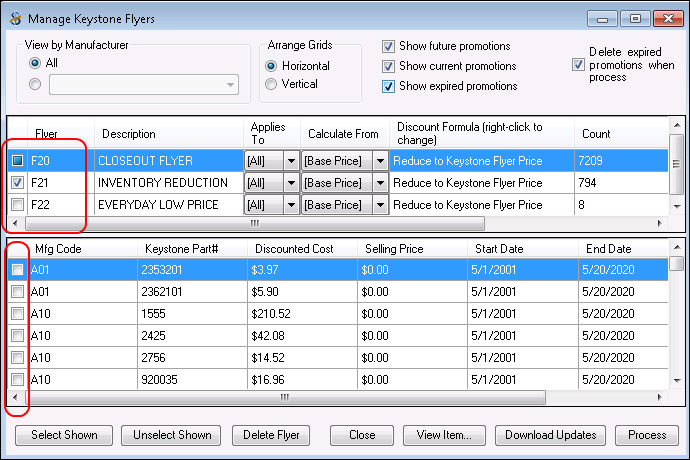
Task: Open Applies To dropdown for F22 row
Action: click(291, 205)
